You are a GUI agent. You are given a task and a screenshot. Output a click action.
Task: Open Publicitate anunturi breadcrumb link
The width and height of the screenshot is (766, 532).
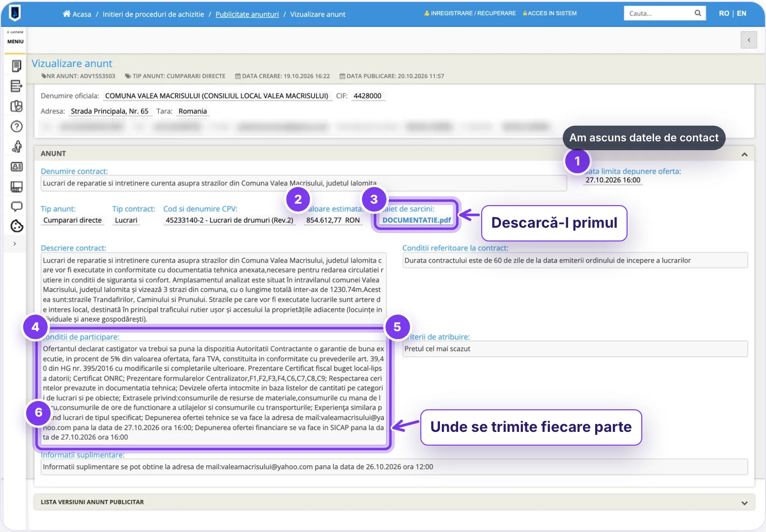[x=247, y=14]
